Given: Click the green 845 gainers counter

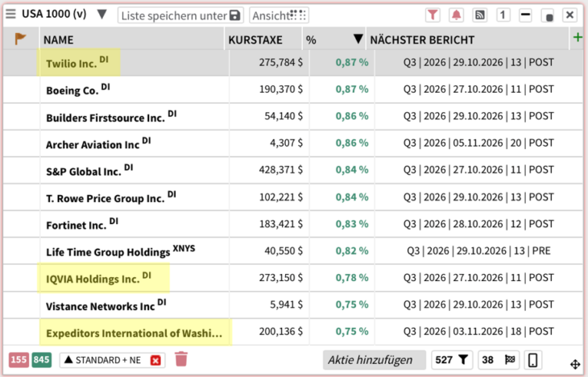Looking at the screenshot, I should click(42, 360).
